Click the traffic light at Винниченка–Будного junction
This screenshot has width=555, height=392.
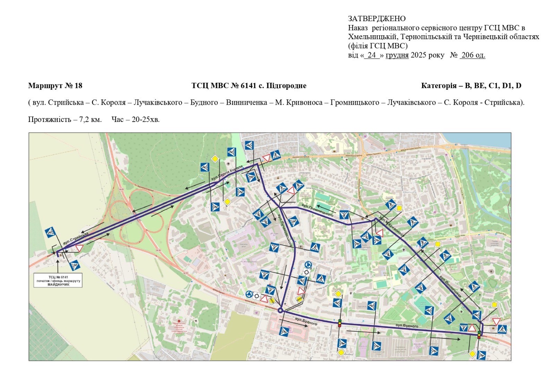(x=479, y=334)
